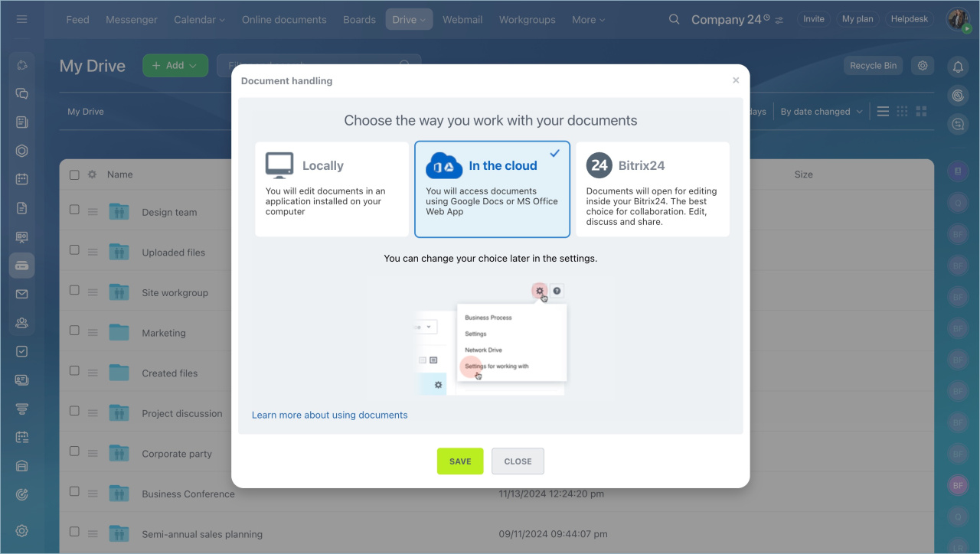The width and height of the screenshot is (980, 554).
Task: Click the Invite button
Action: (814, 19)
